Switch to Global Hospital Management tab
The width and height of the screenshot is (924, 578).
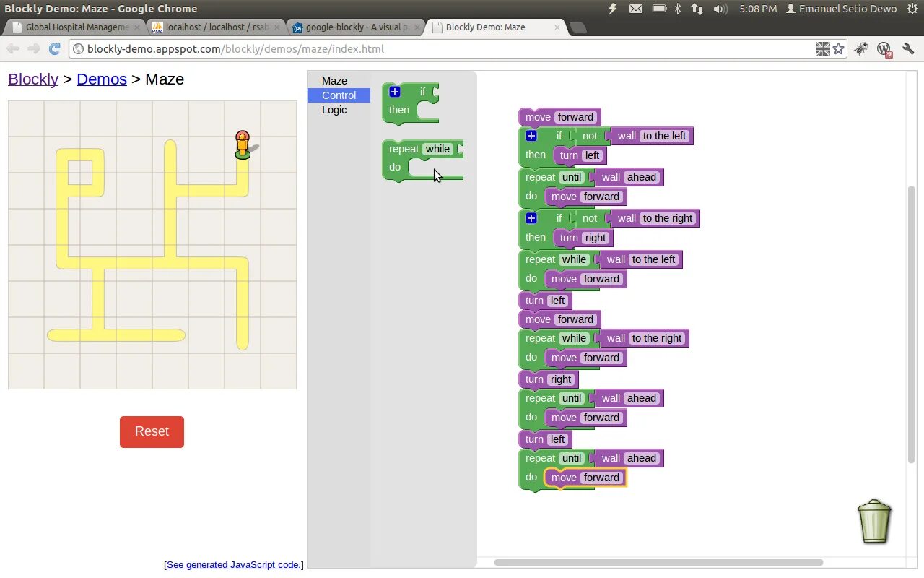(x=76, y=27)
